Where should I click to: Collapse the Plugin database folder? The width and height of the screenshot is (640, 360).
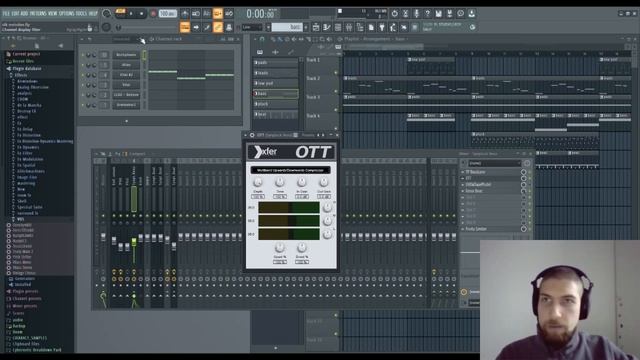click(27, 69)
